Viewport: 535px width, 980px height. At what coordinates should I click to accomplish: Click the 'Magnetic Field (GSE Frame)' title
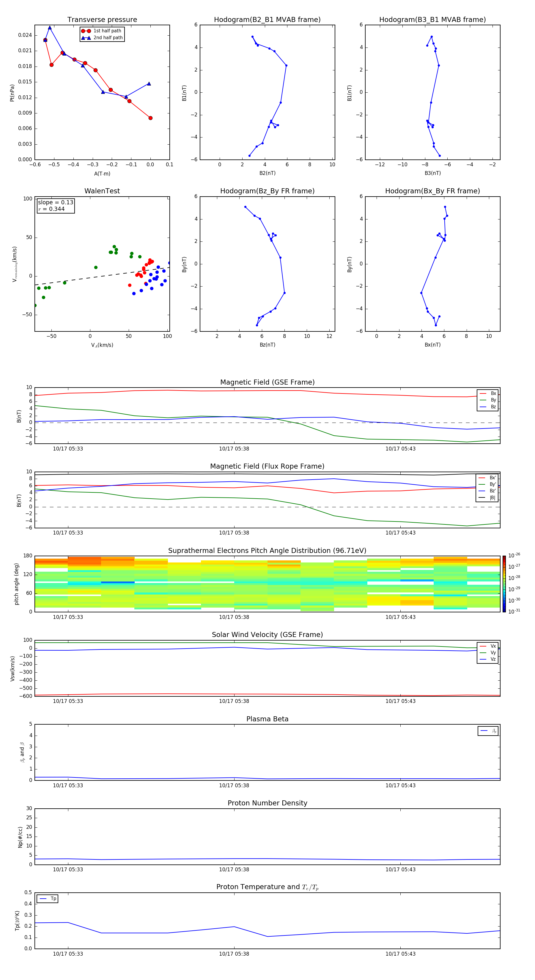pyautogui.click(x=267, y=382)
